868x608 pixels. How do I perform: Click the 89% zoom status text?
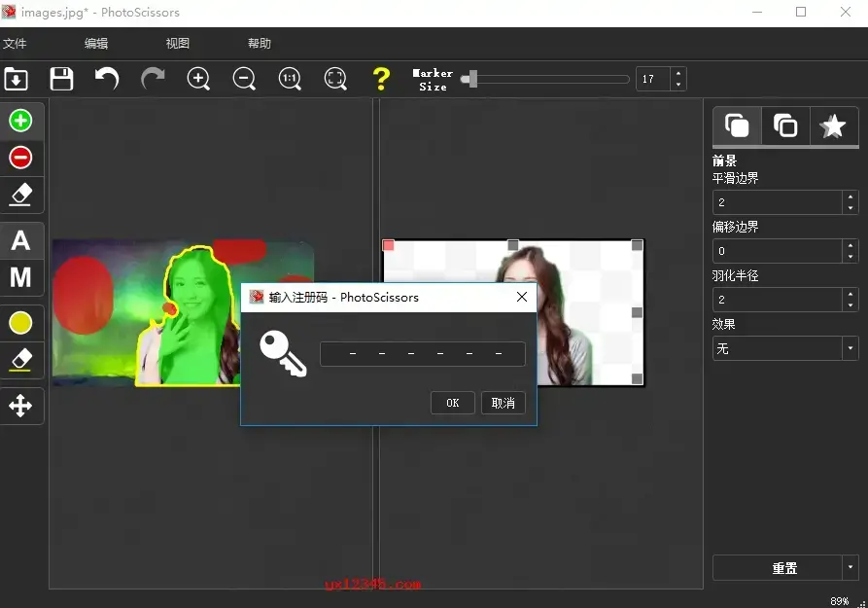click(x=839, y=601)
